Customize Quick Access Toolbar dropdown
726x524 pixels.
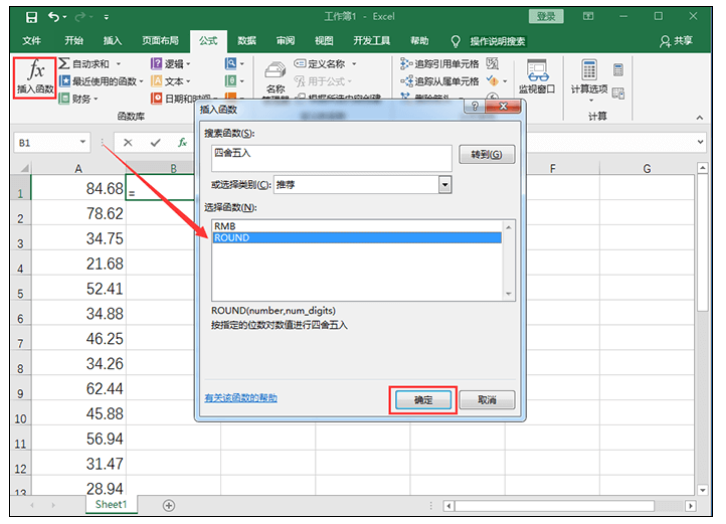coord(106,17)
